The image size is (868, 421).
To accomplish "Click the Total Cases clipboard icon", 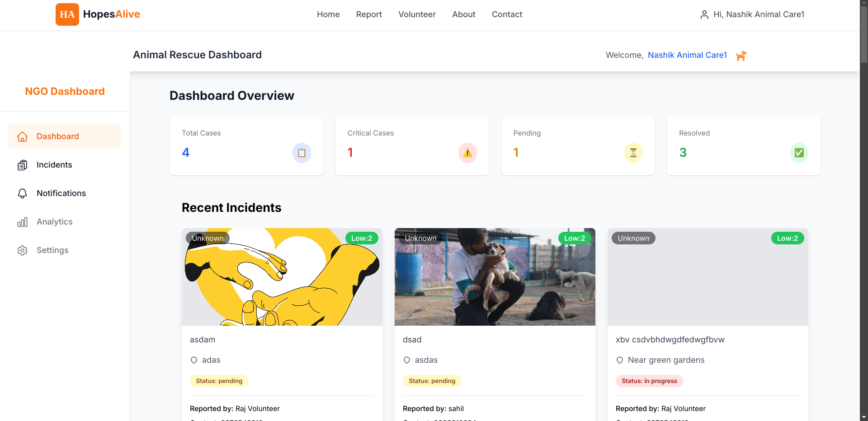I will click(x=302, y=153).
